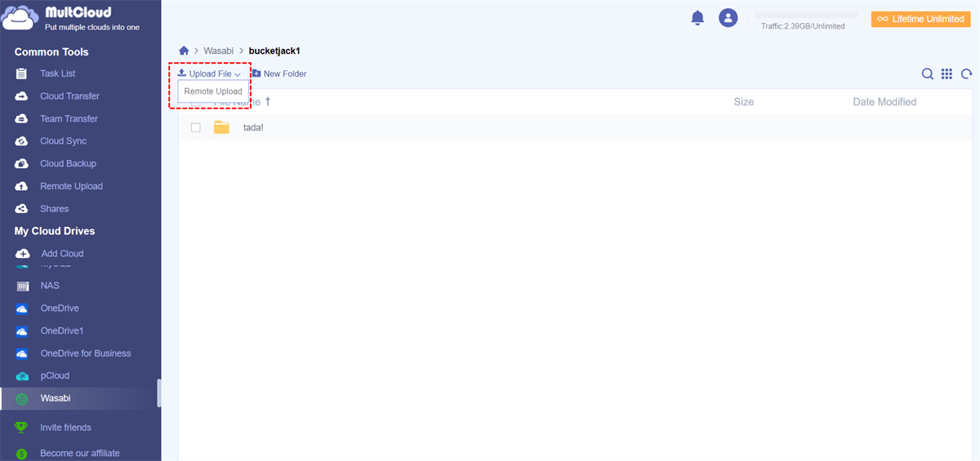Click the Team Transfer icon
The height and width of the screenshot is (461, 980).
(x=23, y=119)
